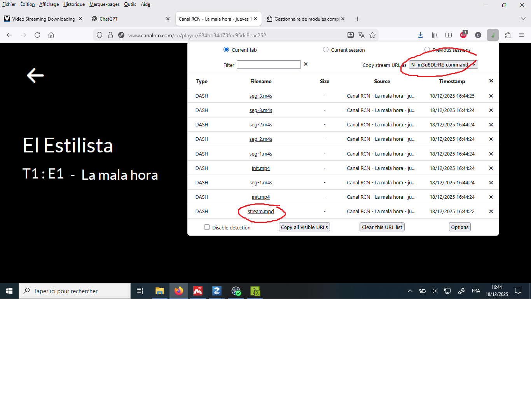Toggle the Firefox sidebar icon
The image size is (531, 420).
click(x=449, y=35)
